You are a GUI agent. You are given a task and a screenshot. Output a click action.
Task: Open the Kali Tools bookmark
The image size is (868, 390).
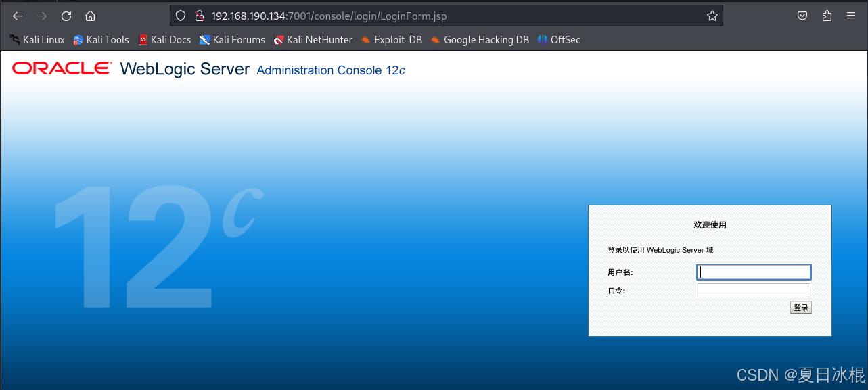[x=101, y=40]
